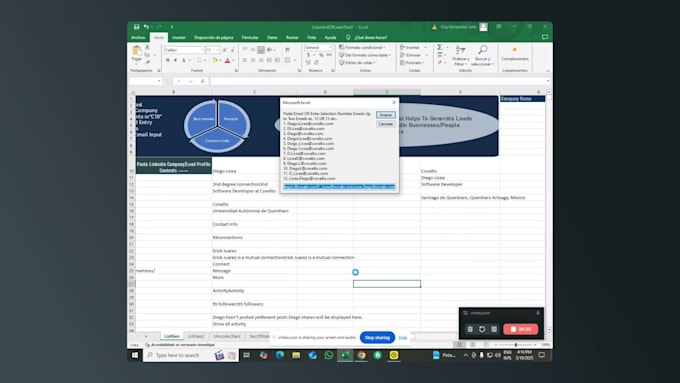Click the dialog's email input field
This screenshot has height=383, width=680.
pyautogui.click(x=339, y=187)
